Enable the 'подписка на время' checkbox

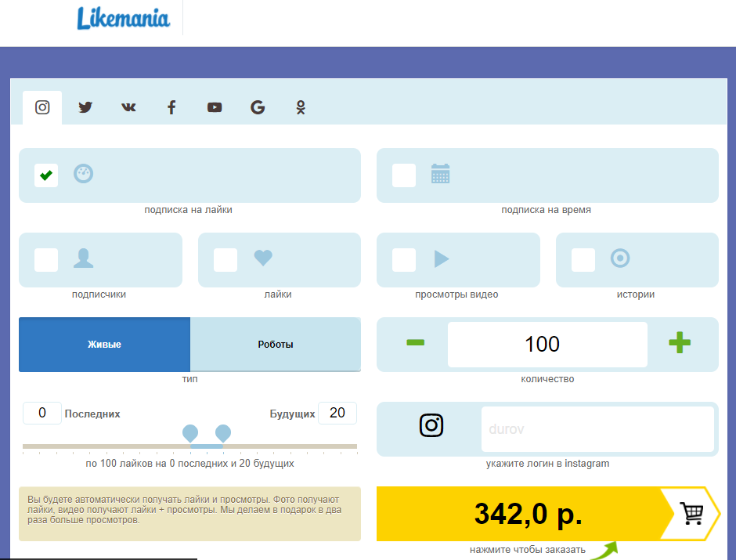(x=404, y=175)
